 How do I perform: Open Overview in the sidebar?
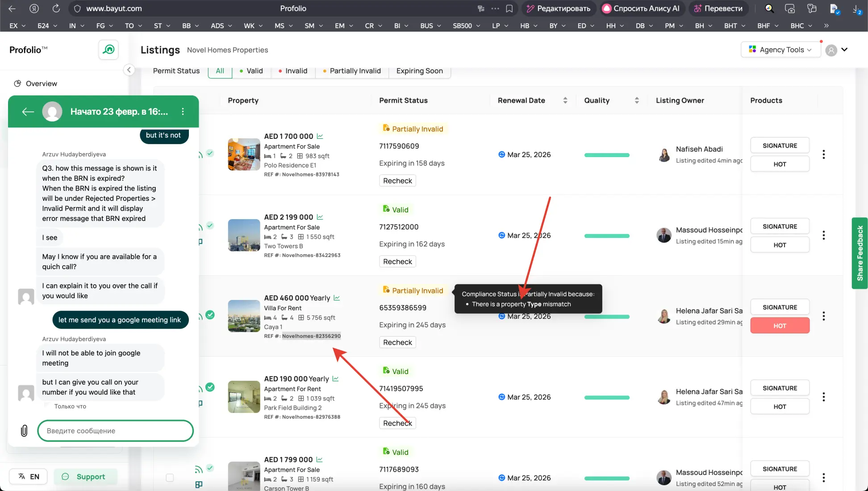[x=35, y=83]
